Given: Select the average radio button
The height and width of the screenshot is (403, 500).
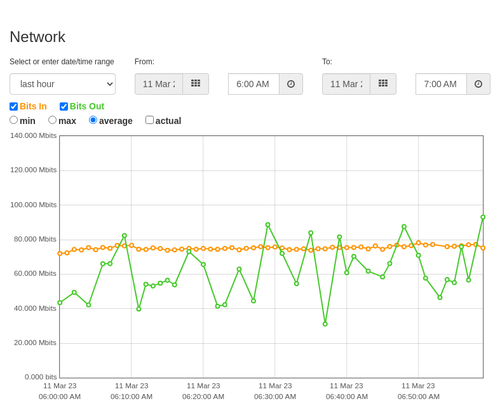Looking at the screenshot, I should (x=93, y=120).
